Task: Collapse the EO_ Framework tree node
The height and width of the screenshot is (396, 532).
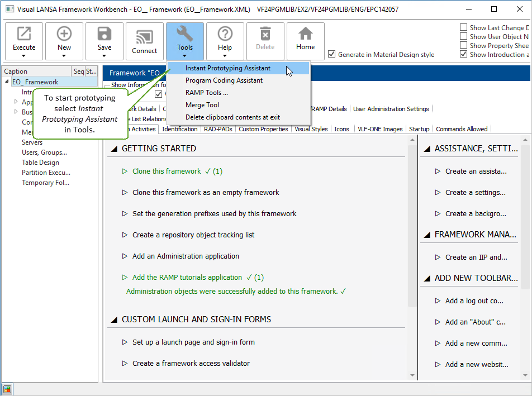Action: pyautogui.click(x=7, y=82)
